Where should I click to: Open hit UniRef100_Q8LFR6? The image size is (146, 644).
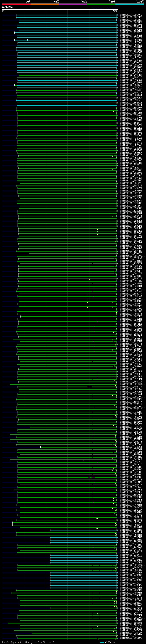[x=131, y=17]
